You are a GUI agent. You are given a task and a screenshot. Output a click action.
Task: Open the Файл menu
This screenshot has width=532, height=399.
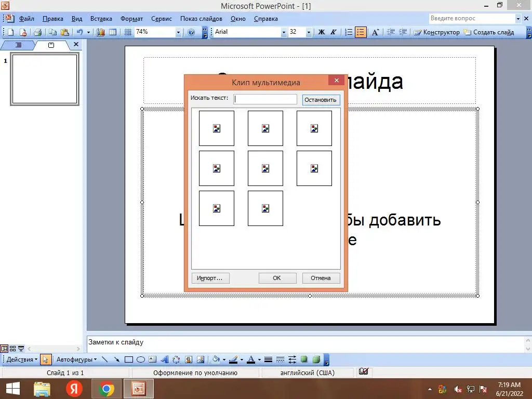26,19
